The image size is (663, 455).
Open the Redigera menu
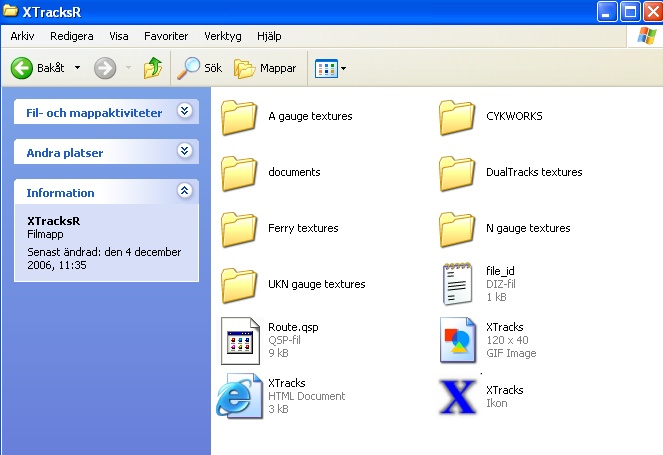(72, 36)
